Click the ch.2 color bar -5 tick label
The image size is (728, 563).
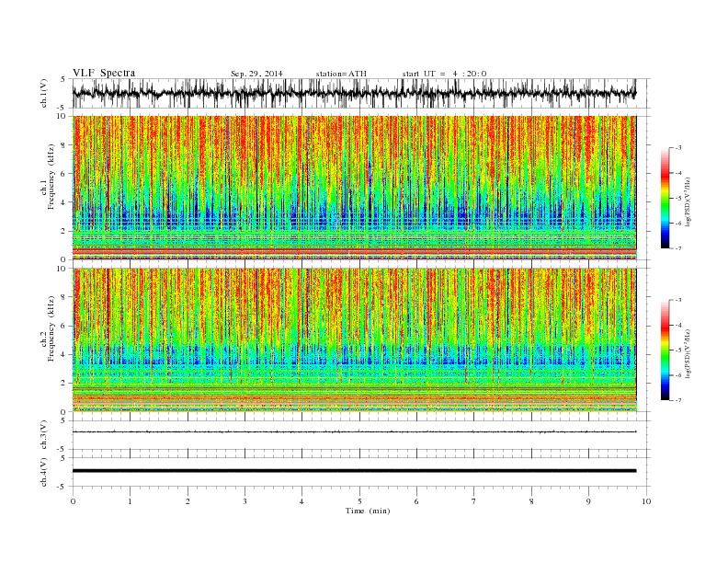coord(678,350)
